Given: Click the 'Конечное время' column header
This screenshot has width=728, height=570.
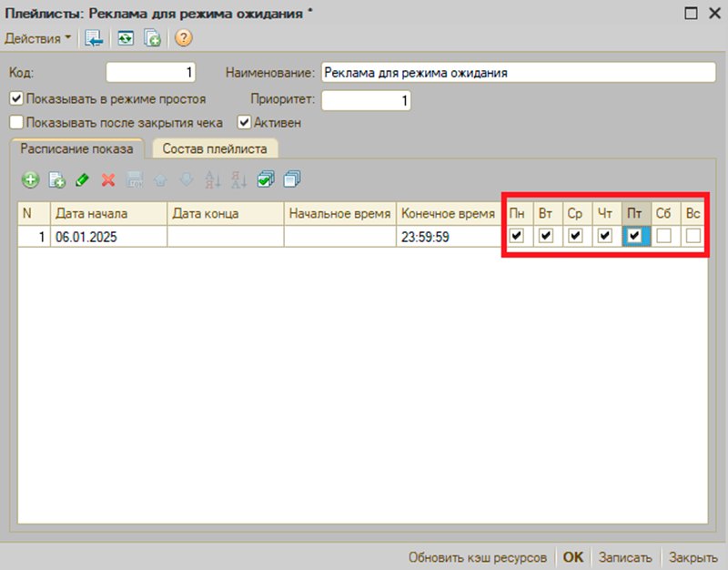Looking at the screenshot, I should [x=449, y=214].
